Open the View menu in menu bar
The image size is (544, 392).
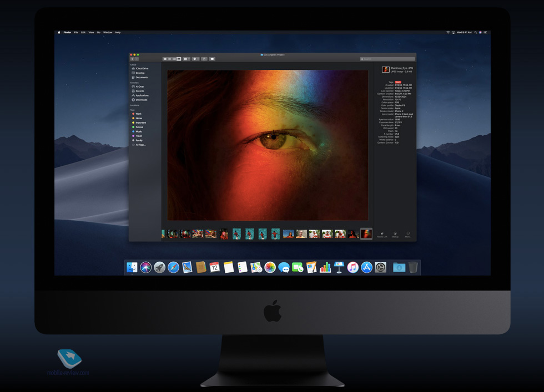tap(91, 33)
